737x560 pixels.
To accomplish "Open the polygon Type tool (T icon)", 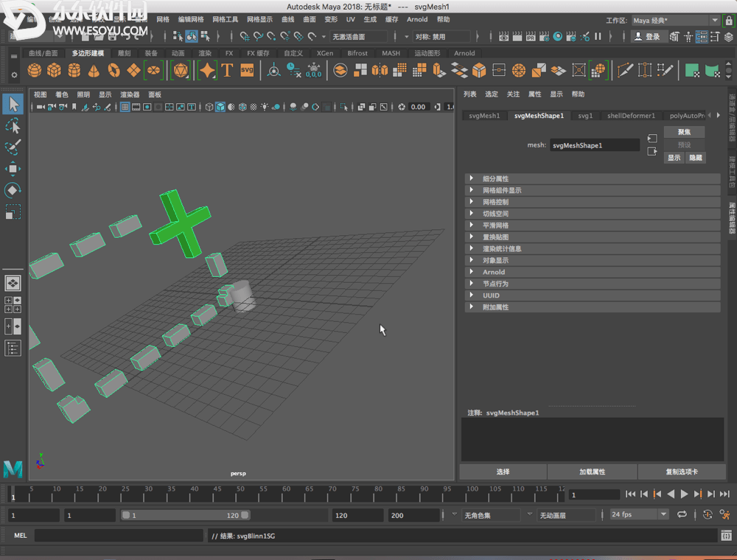I will (x=228, y=71).
